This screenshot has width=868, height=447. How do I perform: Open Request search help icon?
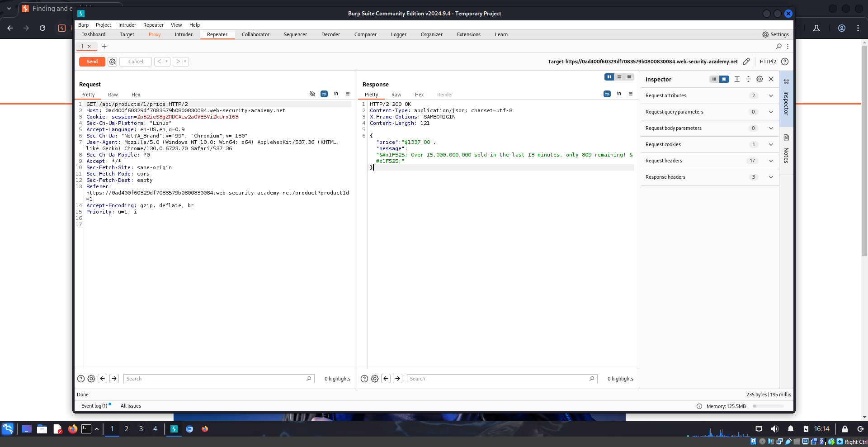tap(81, 379)
